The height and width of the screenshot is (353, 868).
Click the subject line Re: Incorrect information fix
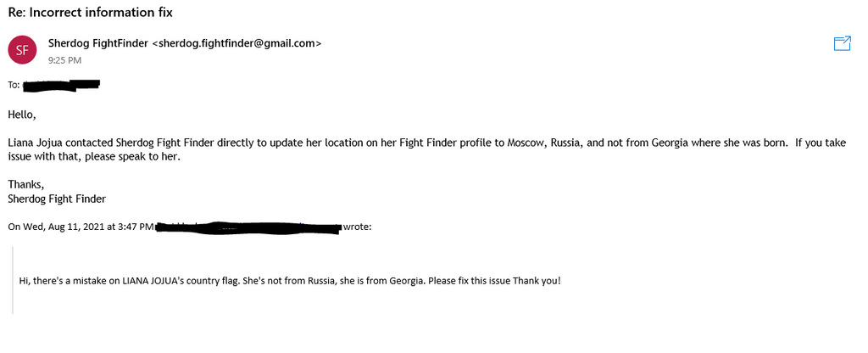click(x=92, y=13)
